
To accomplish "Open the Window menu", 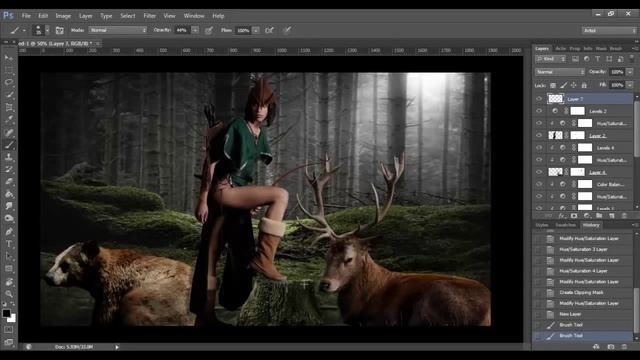I will (x=194, y=16).
